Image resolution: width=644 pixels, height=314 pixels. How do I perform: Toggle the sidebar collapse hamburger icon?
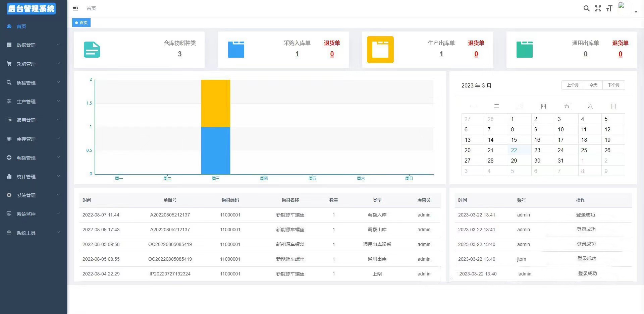point(75,8)
